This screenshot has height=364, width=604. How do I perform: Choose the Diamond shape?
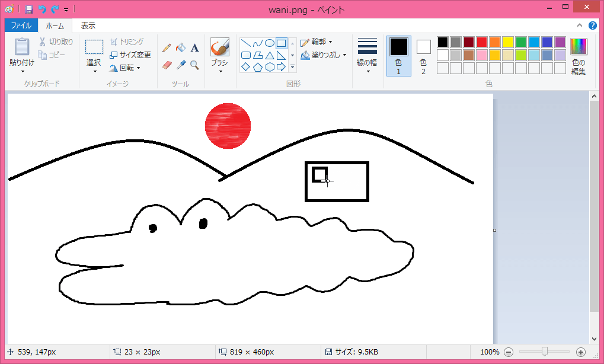[246, 67]
